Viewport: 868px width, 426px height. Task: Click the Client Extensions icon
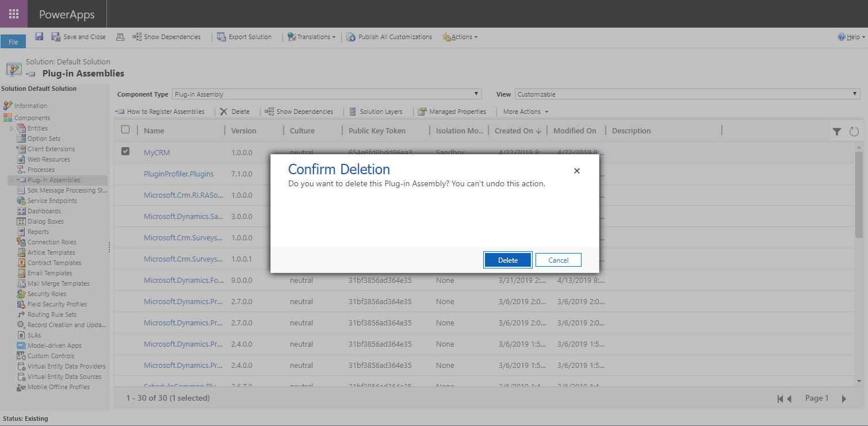22,149
